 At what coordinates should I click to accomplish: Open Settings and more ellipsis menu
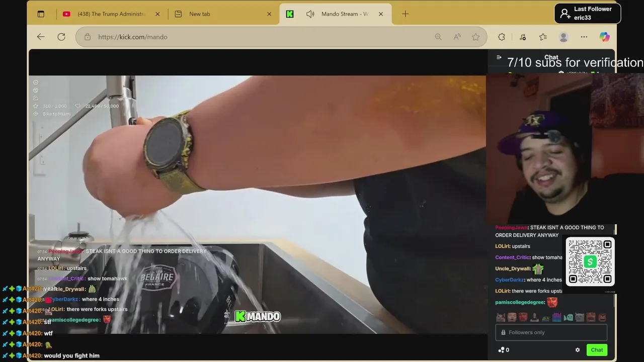[584, 37]
